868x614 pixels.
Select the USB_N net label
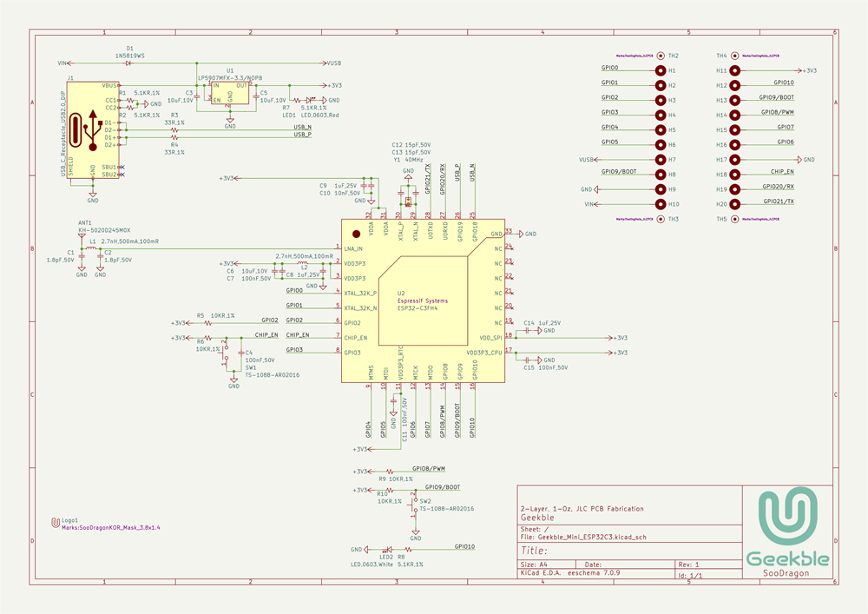tap(302, 127)
